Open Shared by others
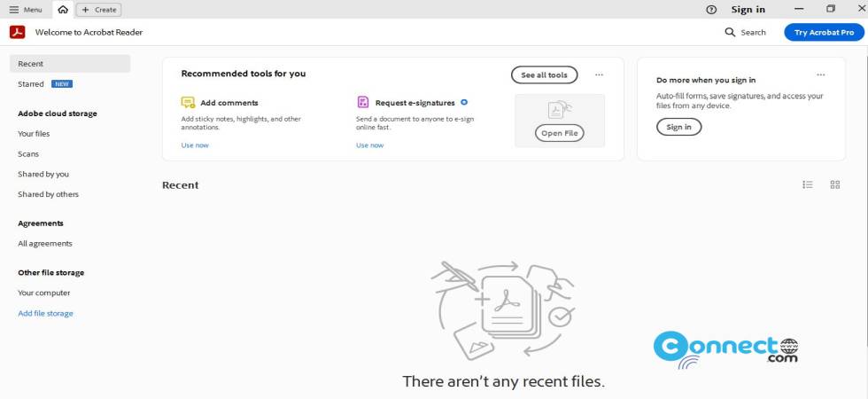868x399 pixels. (48, 194)
